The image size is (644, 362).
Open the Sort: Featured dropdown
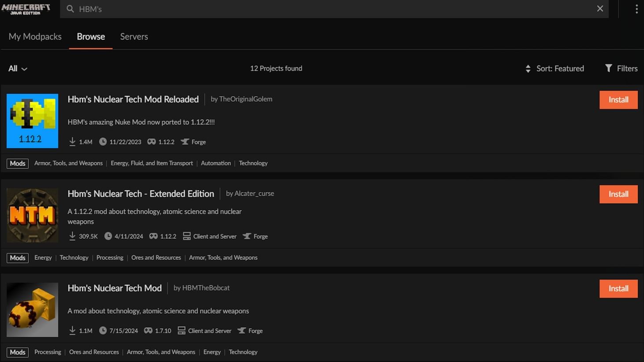[x=560, y=69]
